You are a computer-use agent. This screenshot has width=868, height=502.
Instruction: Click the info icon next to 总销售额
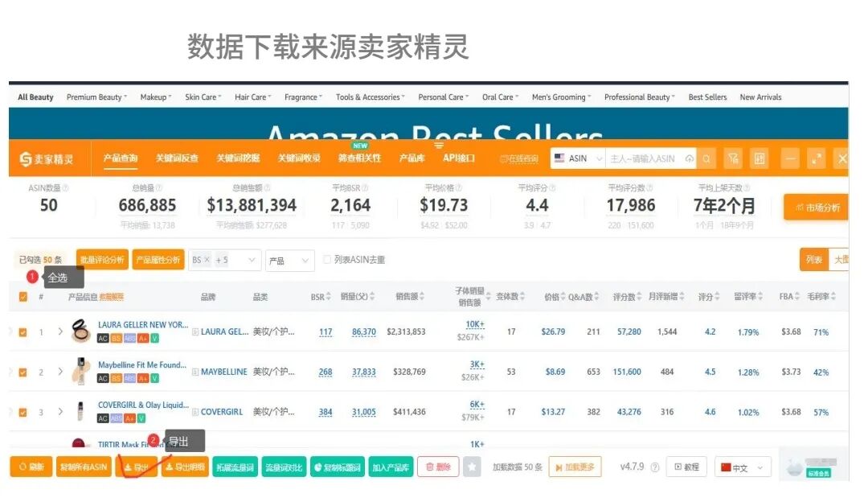pos(267,187)
